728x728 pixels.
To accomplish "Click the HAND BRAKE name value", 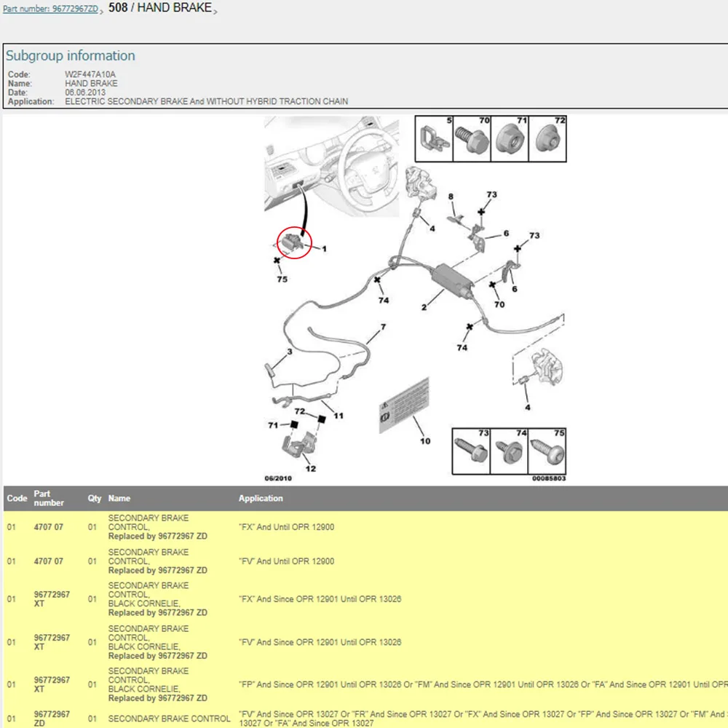I will point(91,84).
